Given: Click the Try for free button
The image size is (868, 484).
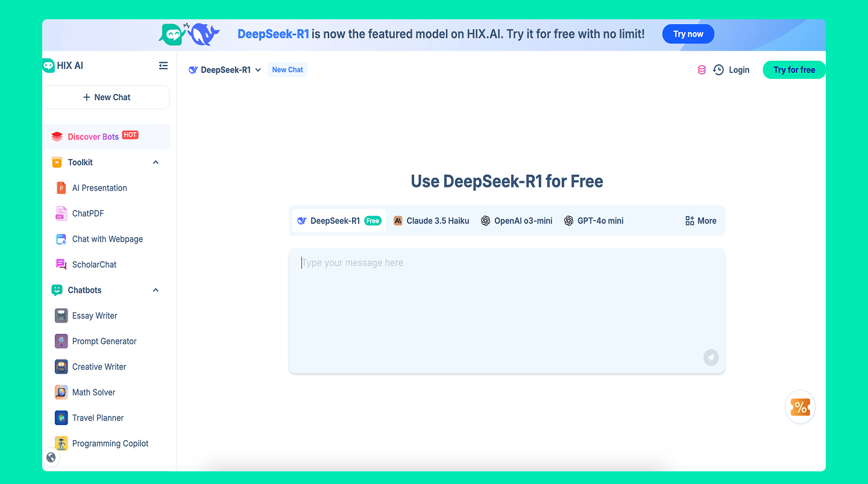Looking at the screenshot, I should (x=794, y=70).
